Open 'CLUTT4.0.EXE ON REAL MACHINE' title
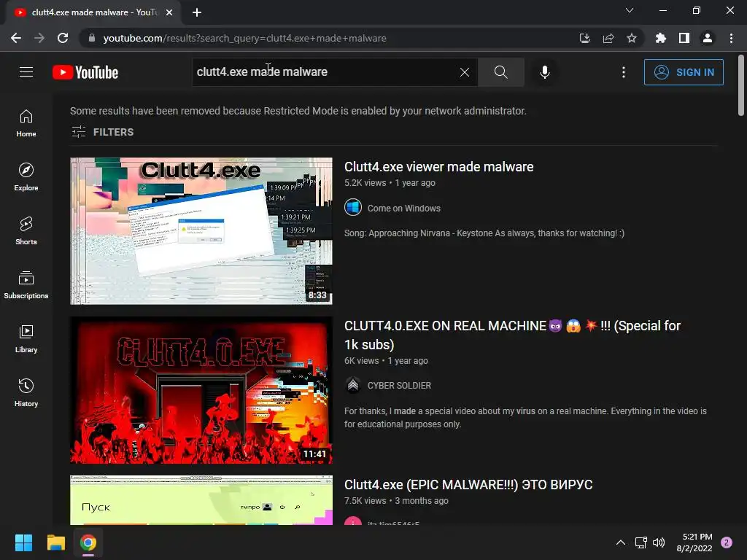The width and height of the screenshot is (747, 560). (x=513, y=335)
